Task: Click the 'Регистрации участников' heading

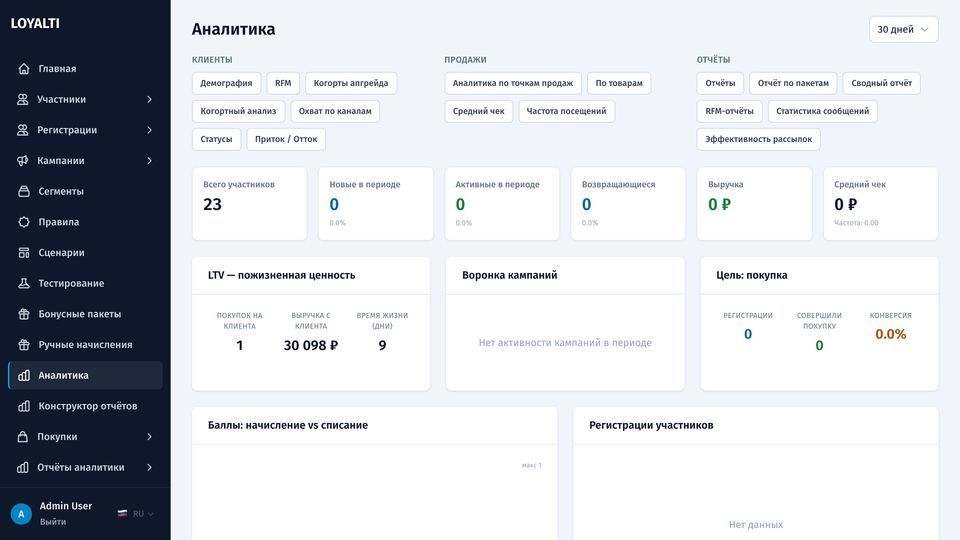Action: tap(651, 425)
